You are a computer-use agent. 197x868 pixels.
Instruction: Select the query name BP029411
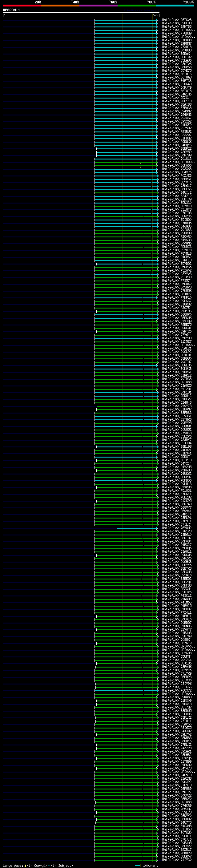point(11,10)
